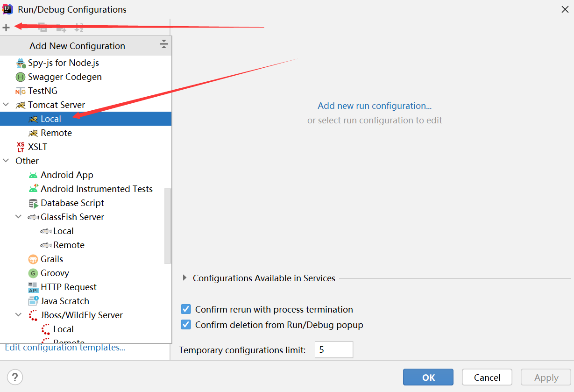Image resolution: width=574 pixels, height=392 pixels.
Task: Click the collapse-all icon beside Add New Configuration
Action: coord(163,44)
